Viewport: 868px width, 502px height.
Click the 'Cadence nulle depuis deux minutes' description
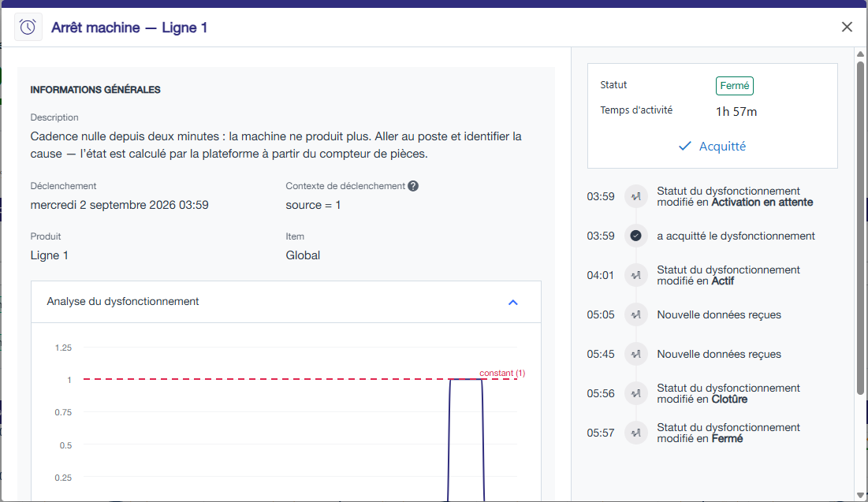click(x=276, y=144)
